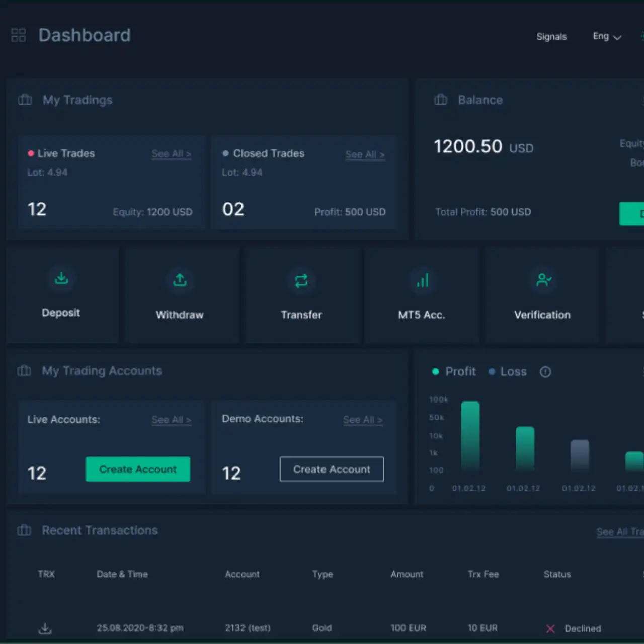Click the My Tradings briefcase icon
Screen dimensions: 644x644
click(x=25, y=100)
